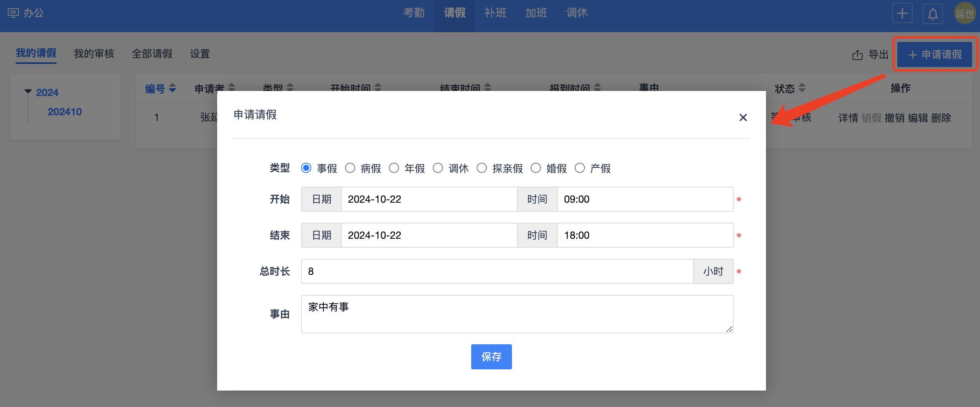Click the plus icon in top bar
This screenshot has height=407, width=980.
tap(902, 13)
